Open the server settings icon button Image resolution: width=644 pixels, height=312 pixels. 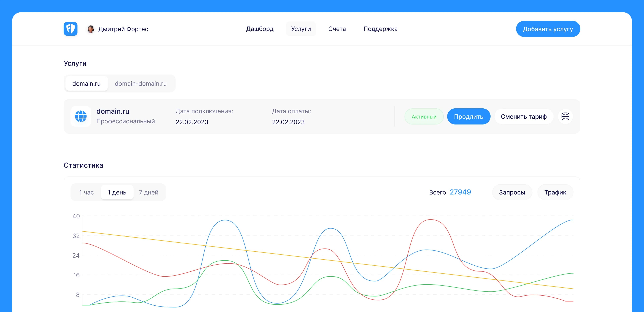[x=565, y=116]
